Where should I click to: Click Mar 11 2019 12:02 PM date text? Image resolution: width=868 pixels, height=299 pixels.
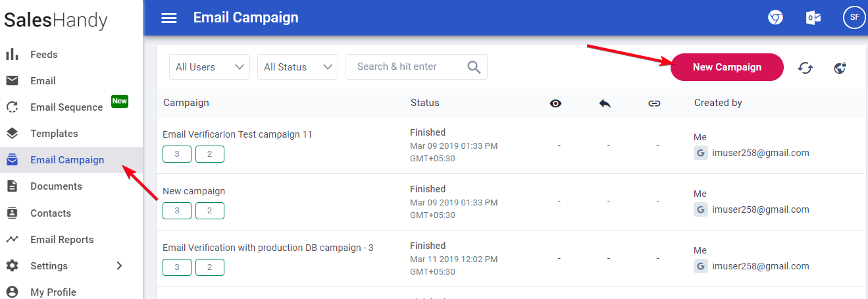(454, 259)
